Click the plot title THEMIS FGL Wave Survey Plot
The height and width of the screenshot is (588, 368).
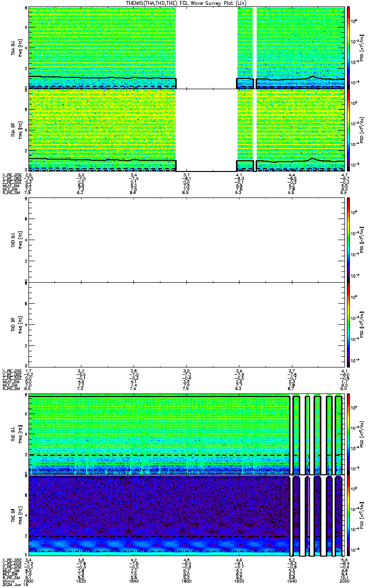[187, 3]
